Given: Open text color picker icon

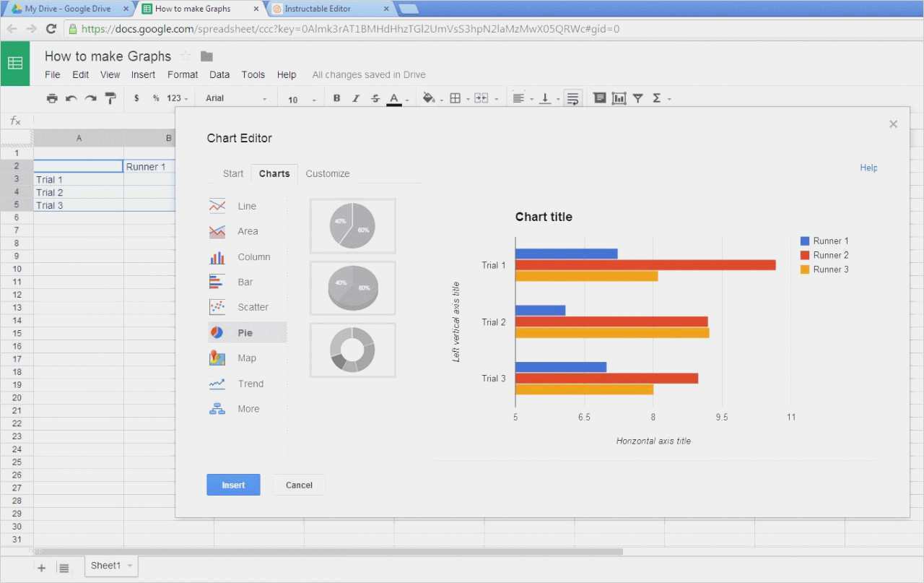Looking at the screenshot, I should click(394, 99).
